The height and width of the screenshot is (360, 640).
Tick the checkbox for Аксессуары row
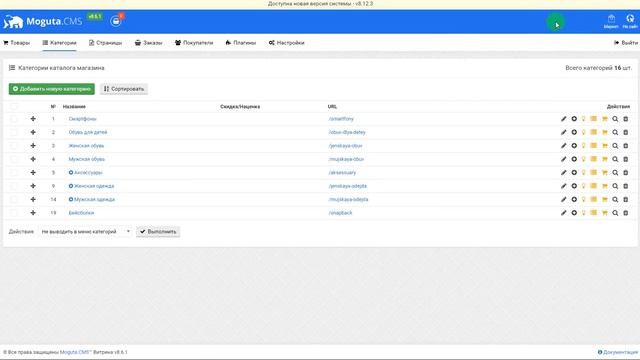(14, 173)
